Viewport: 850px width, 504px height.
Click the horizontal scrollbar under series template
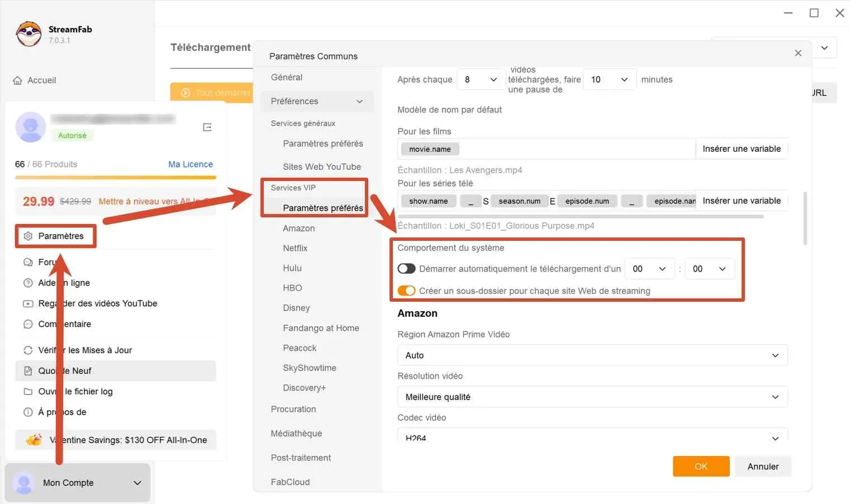click(x=581, y=217)
